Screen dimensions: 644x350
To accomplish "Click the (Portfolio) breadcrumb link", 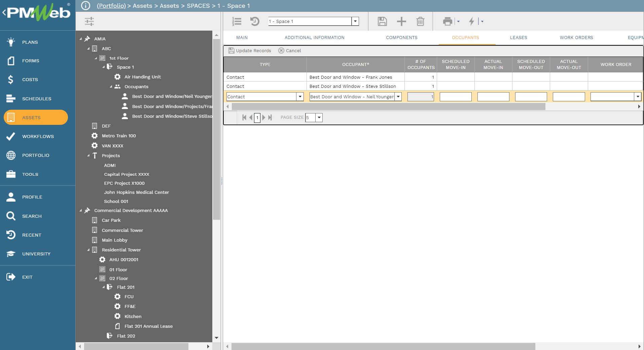I will (111, 6).
